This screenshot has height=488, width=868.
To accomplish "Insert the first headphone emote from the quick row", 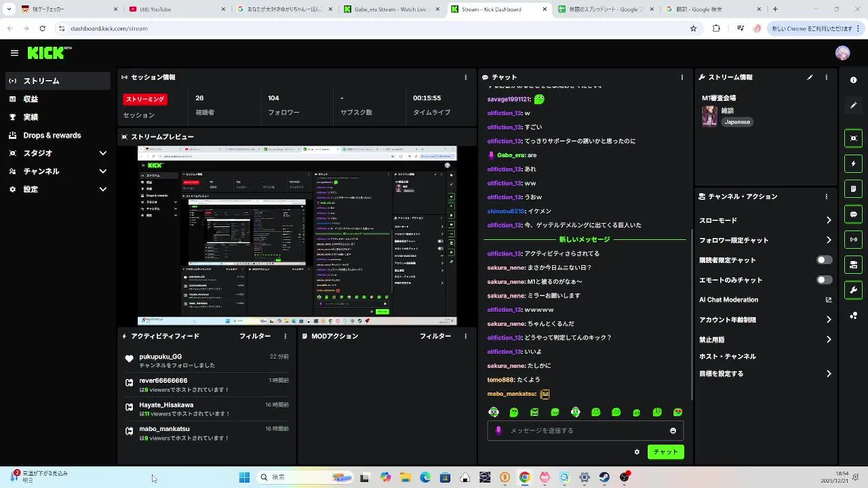I will (x=494, y=412).
